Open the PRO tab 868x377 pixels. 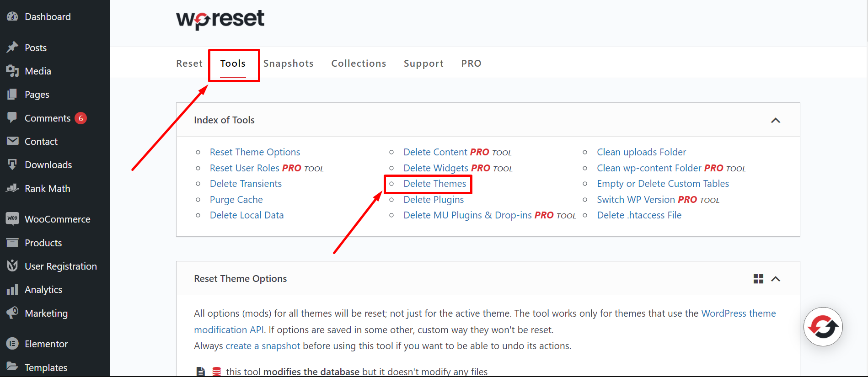pyautogui.click(x=472, y=64)
